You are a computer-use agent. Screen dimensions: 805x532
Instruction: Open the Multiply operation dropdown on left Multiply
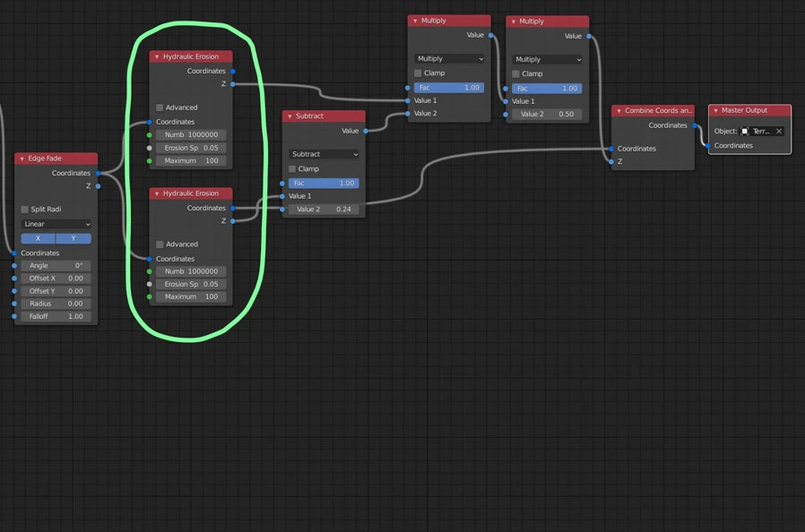[448, 58]
